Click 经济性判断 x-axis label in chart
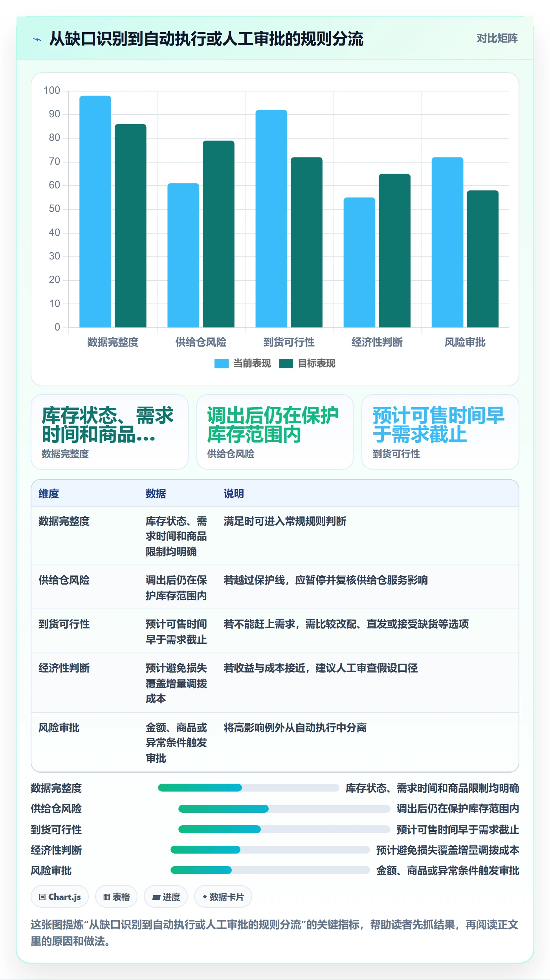Screen dimensions: 550x980 click(x=377, y=342)
